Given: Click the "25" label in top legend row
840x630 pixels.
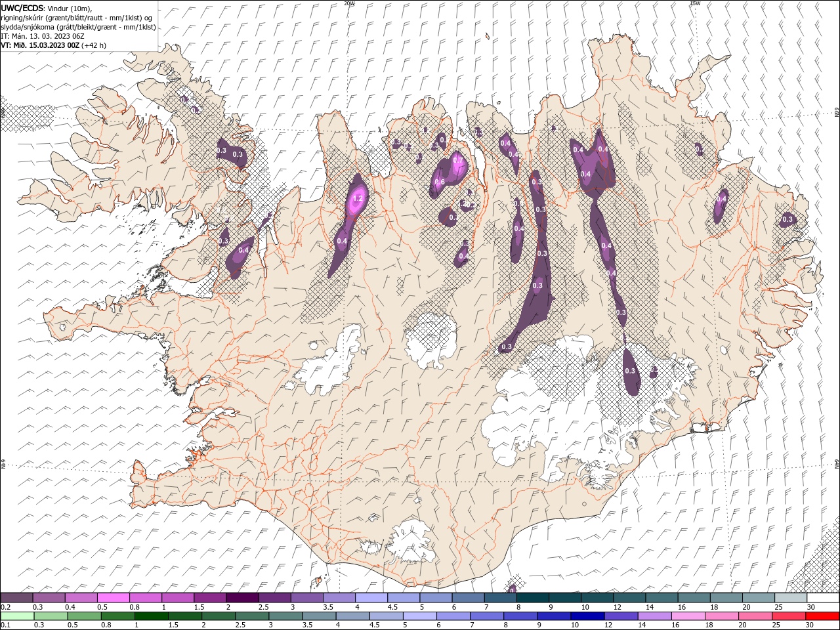Looking at the screenshot, I should (x=778, y=607).
